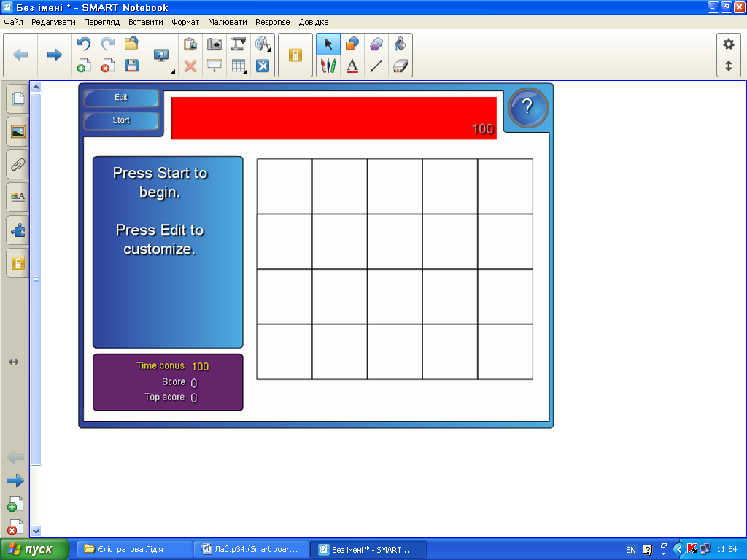The width and height of the screenshot is (747, 560).
Task: Open the Довідка menu
Action: 314,22
